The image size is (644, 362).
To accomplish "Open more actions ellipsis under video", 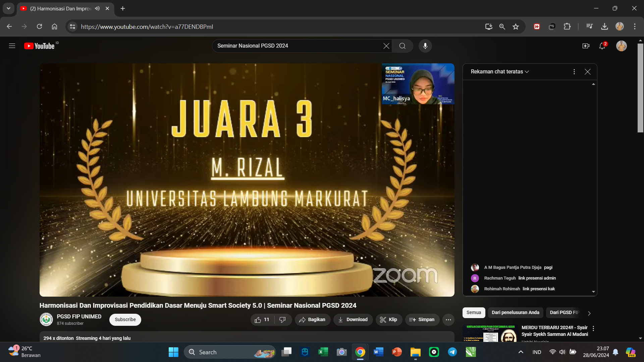I will 448,320.
